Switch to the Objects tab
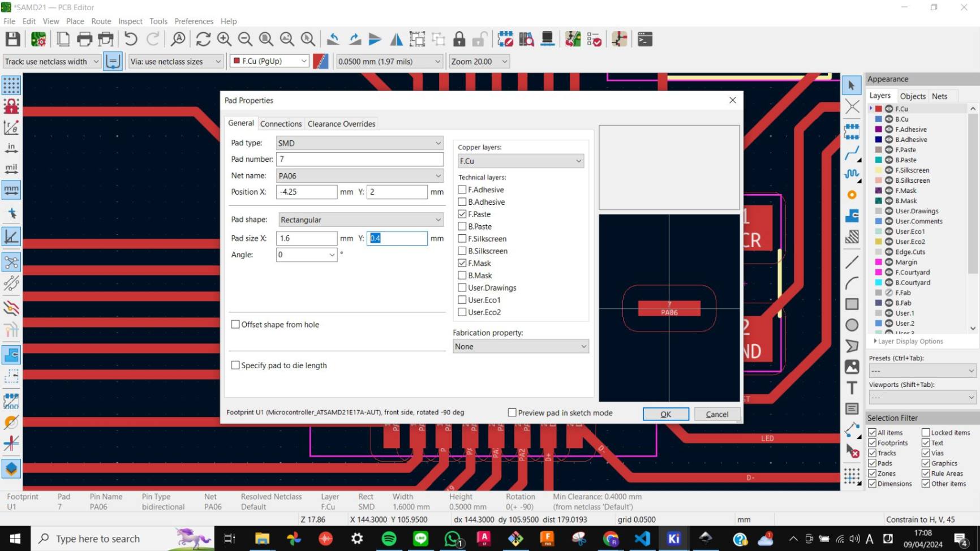The width and height of the screenshot is (980, 551). [x=913, y=96]
